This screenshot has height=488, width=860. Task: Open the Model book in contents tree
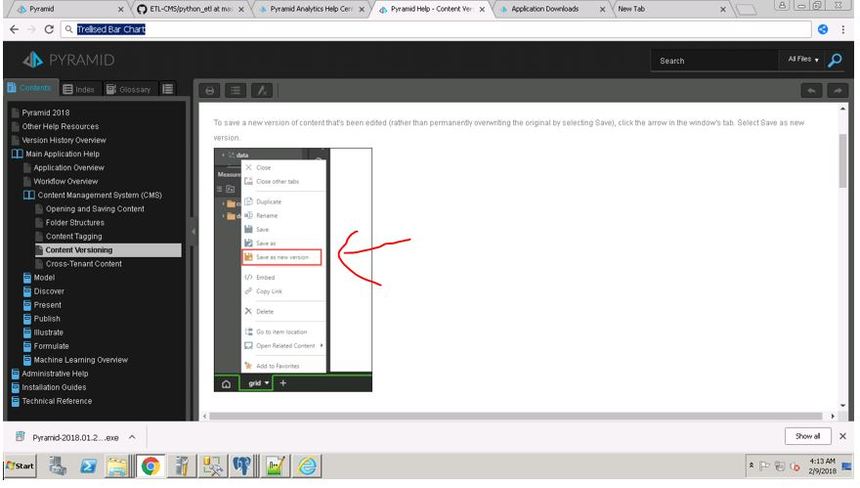[x=39, y=277]
